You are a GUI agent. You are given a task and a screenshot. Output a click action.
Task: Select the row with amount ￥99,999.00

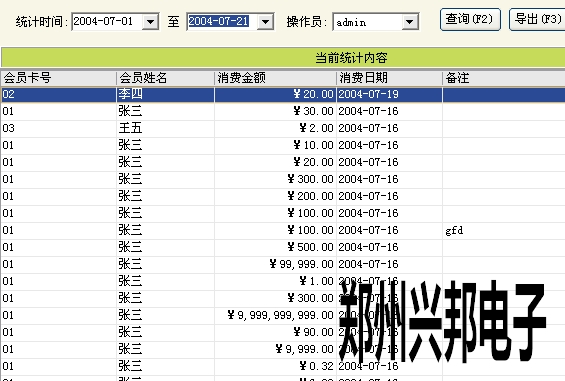coord(283,264)
